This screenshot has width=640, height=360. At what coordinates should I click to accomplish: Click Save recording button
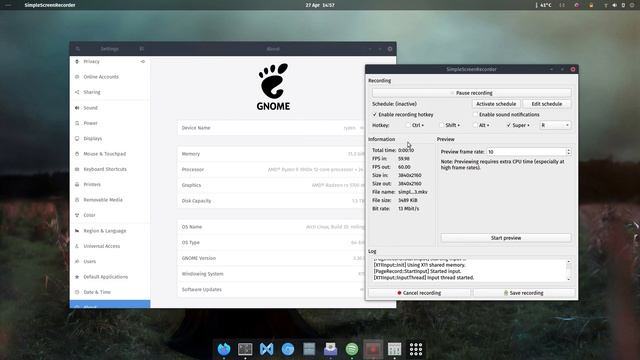[x=524, y=293]
